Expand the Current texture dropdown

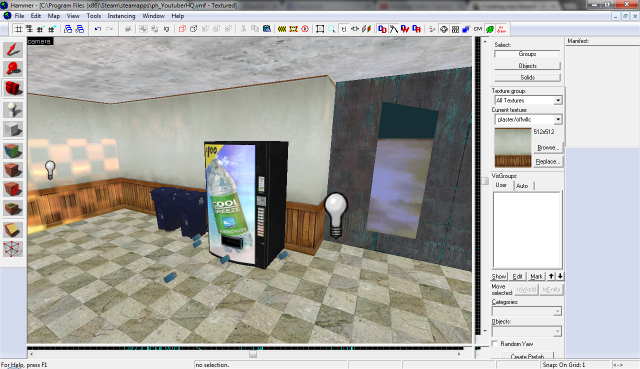pyautogui.click(x=528, y=119)
